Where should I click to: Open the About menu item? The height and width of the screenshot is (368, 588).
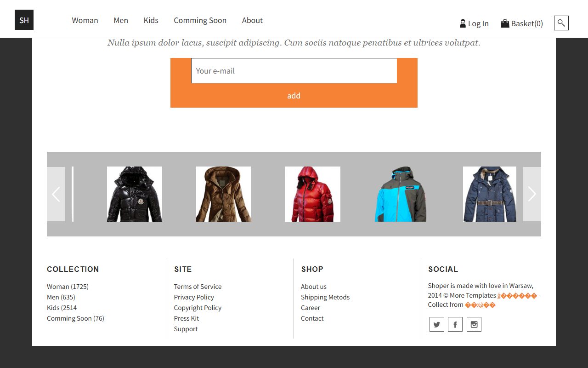252,20
